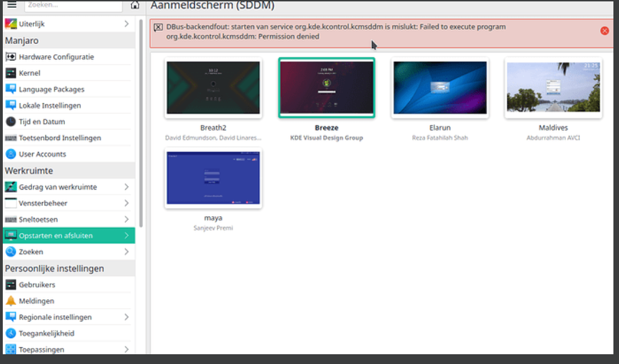Select the Breath2 login theme thumbnail
Image resolution: width=619 pixels, height=364 pixels.
coord(213,88)
